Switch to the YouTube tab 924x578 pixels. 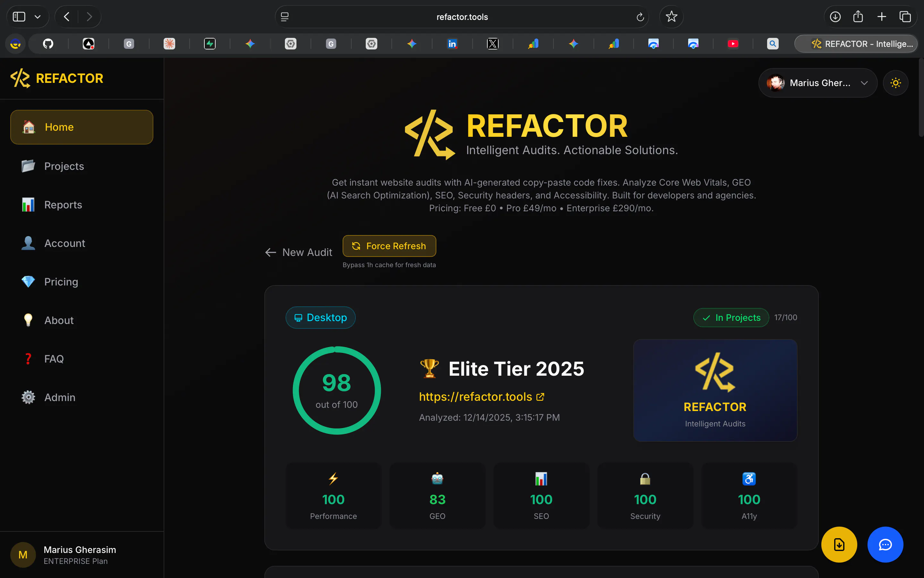733,44
